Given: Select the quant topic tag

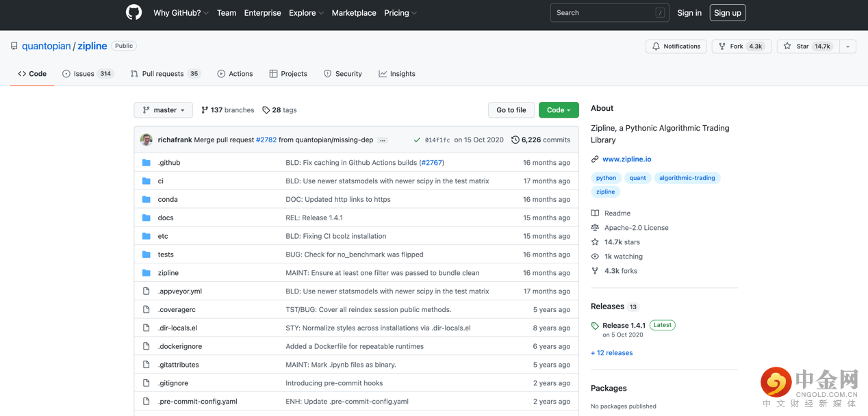Looking at the screenshot, I should coord(637,178).
